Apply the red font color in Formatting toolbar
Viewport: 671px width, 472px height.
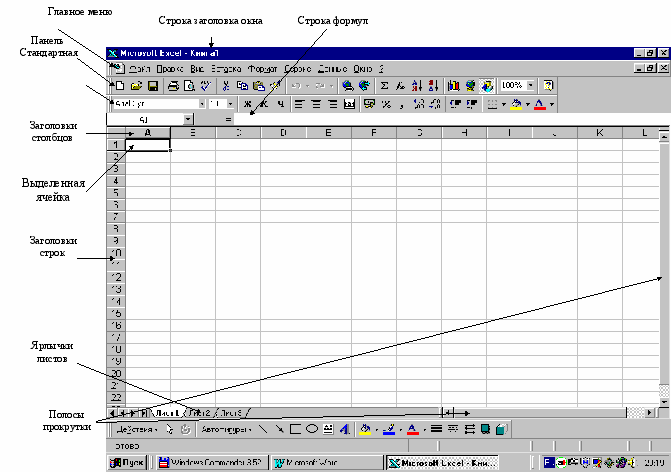click(540, 104)
